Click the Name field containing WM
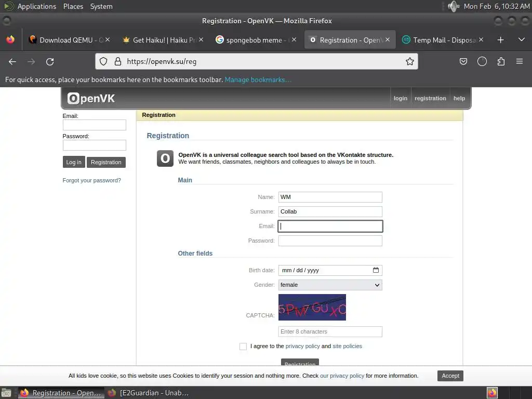Screen dimensions: 532x399 [x=330, y=197]
